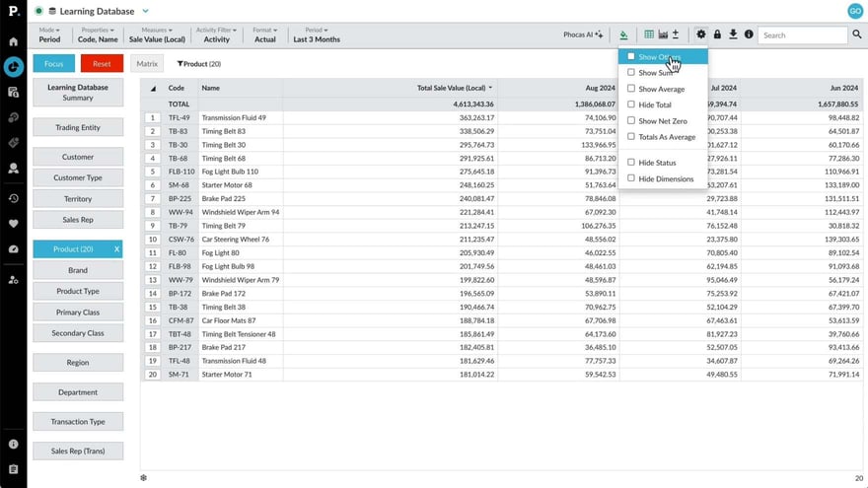Click the lock icon in toolbar
The height and width of the screenshot is (488, 868).
pyautogui.click(x=717, y=35)
